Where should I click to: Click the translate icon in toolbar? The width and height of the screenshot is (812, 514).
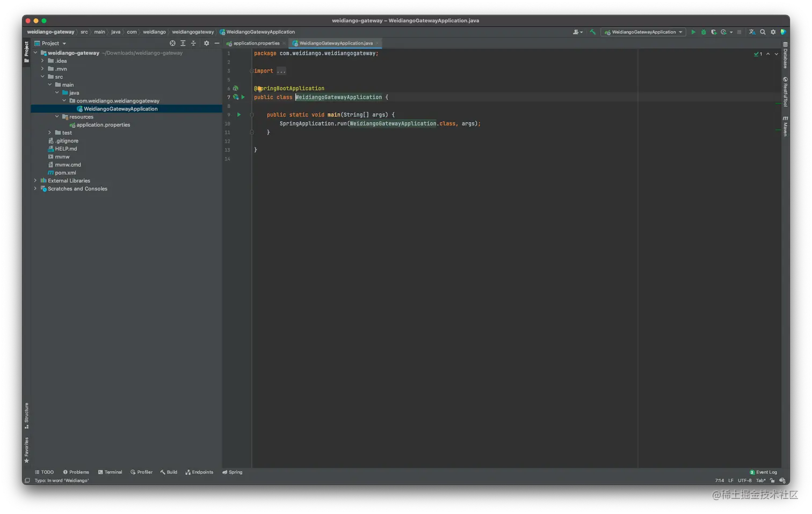(752, 32)
